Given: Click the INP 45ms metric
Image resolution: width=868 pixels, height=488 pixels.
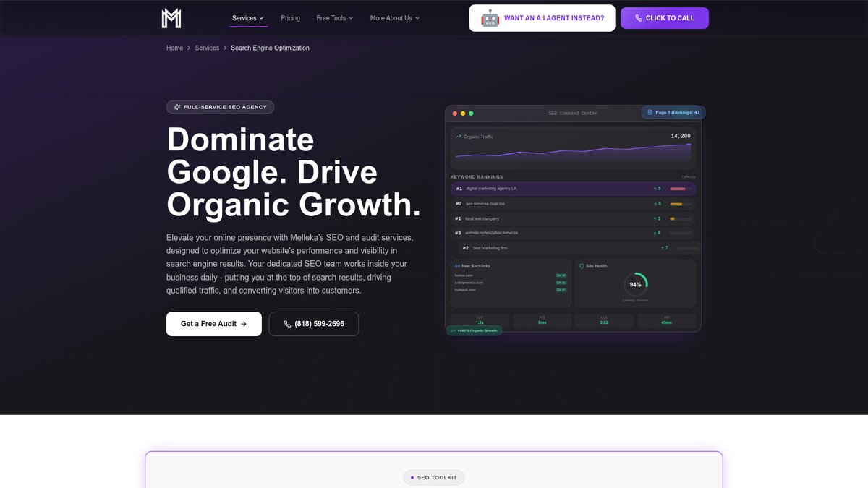Looking at the screenshot, I should 666,321.
